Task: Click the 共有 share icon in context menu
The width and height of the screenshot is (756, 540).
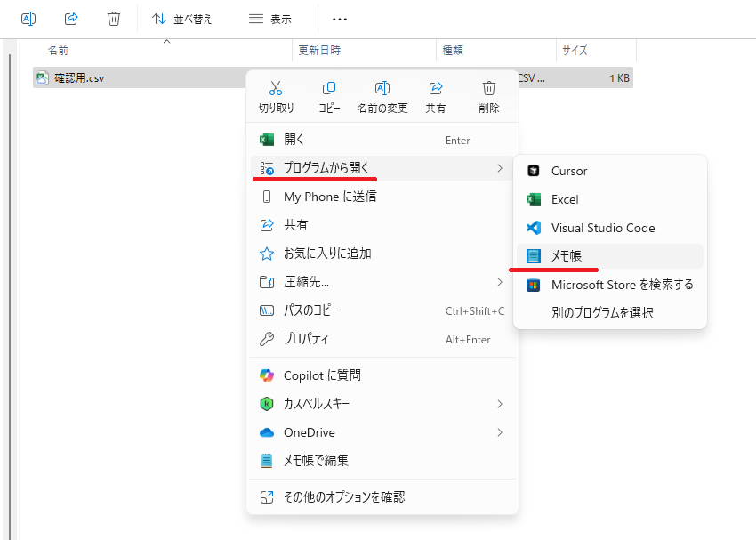Action: tap(436, 95)
